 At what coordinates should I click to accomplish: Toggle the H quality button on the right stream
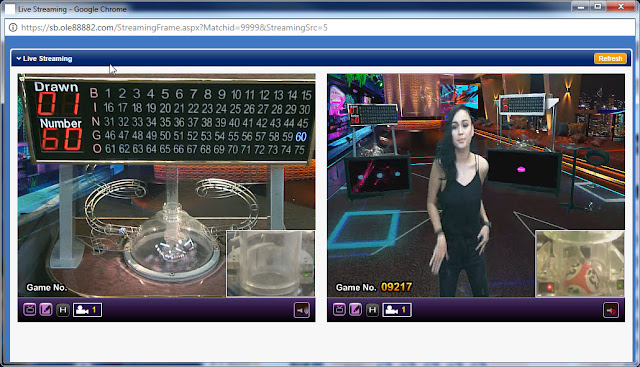(372, 310)
